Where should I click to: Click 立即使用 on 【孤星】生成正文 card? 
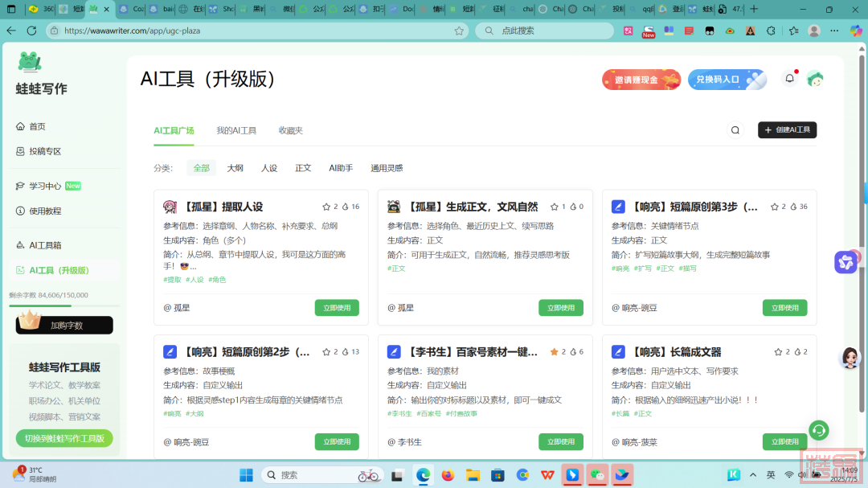(x=560, y=308)
